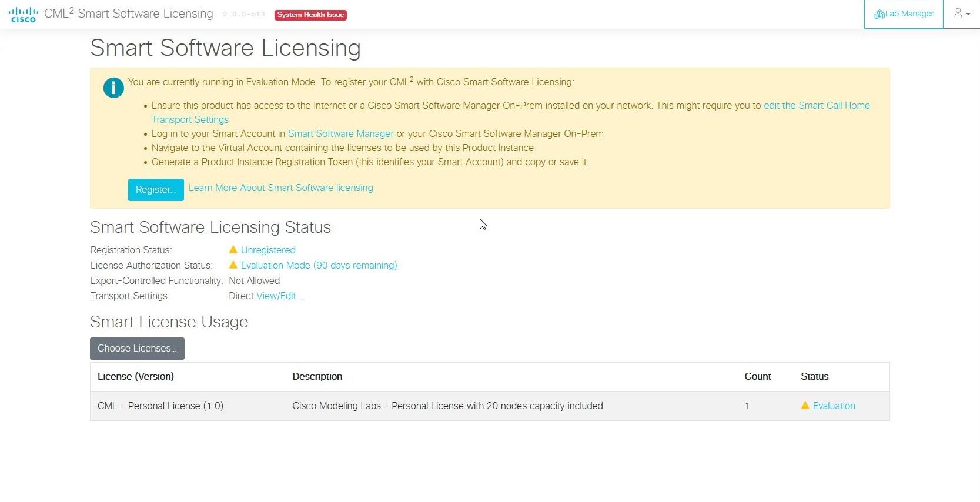
Task: Click warning icon beside Evaluation Mode
Action: tap(233, 265)
